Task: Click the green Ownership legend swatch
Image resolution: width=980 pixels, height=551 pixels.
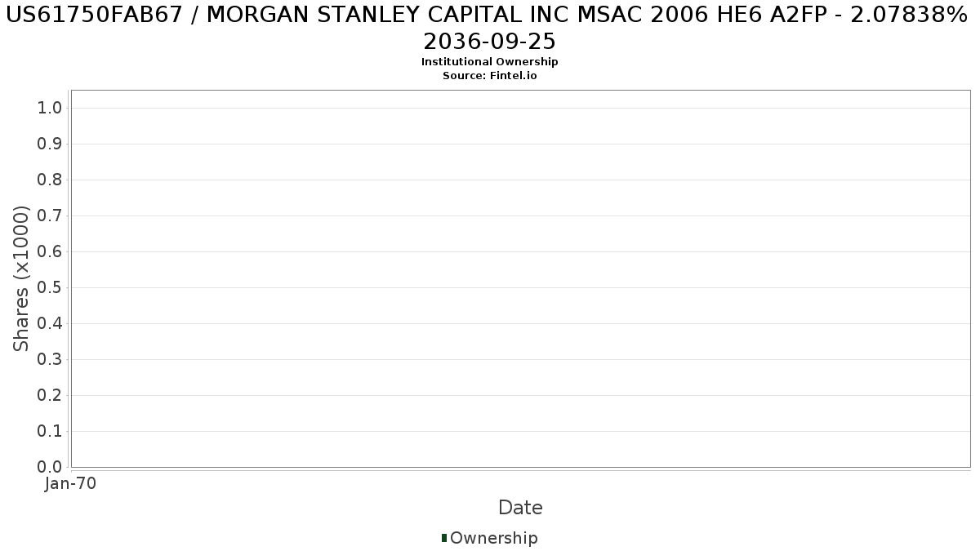Action: tap(444, 538)
